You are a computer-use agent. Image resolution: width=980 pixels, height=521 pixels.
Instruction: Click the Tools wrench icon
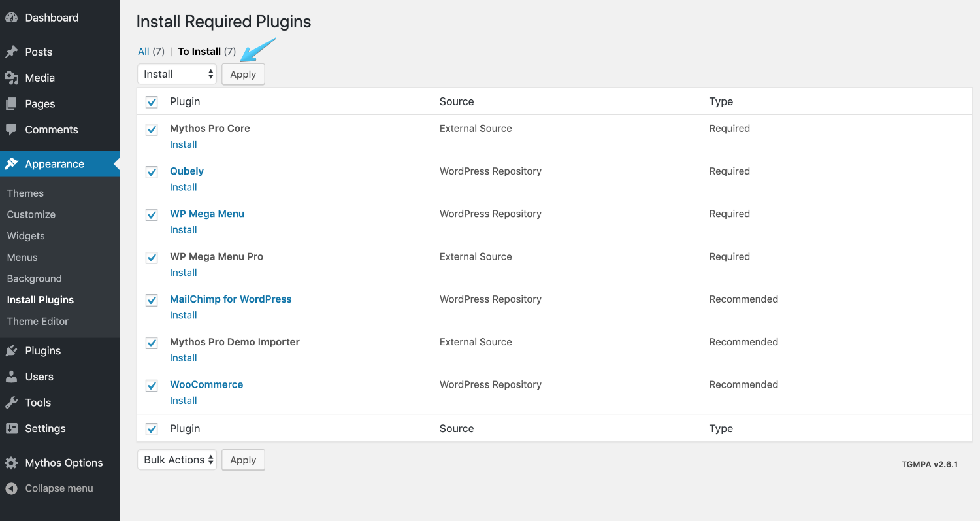coord(11,403)
